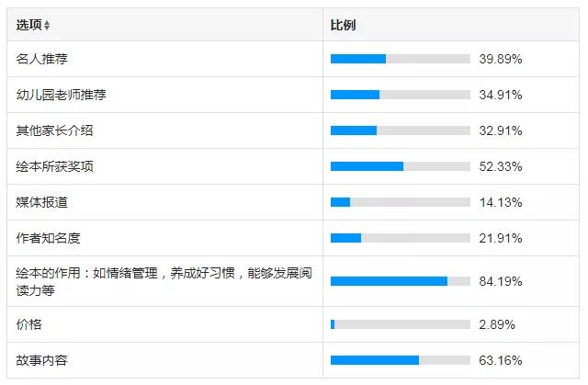Select the 媒体报道 row label
This screenshot has width=588, height=385.
[41, 202]
